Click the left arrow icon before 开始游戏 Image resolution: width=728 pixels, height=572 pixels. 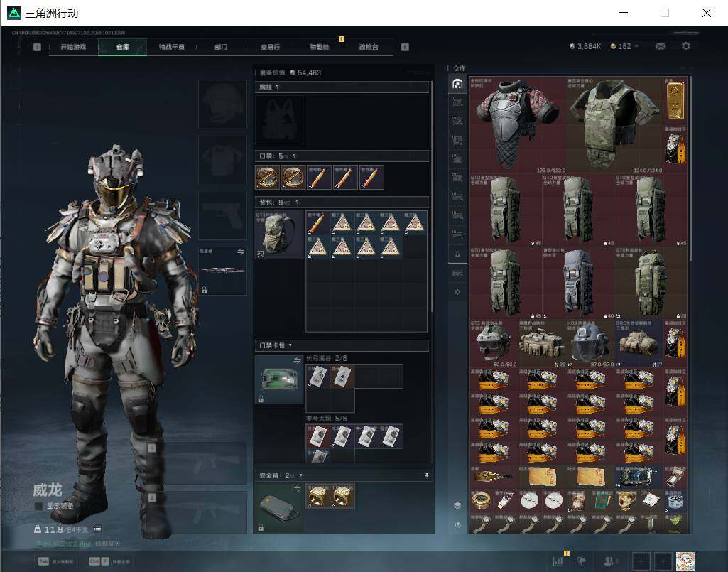pyautogui.click(x=37, y=47)
